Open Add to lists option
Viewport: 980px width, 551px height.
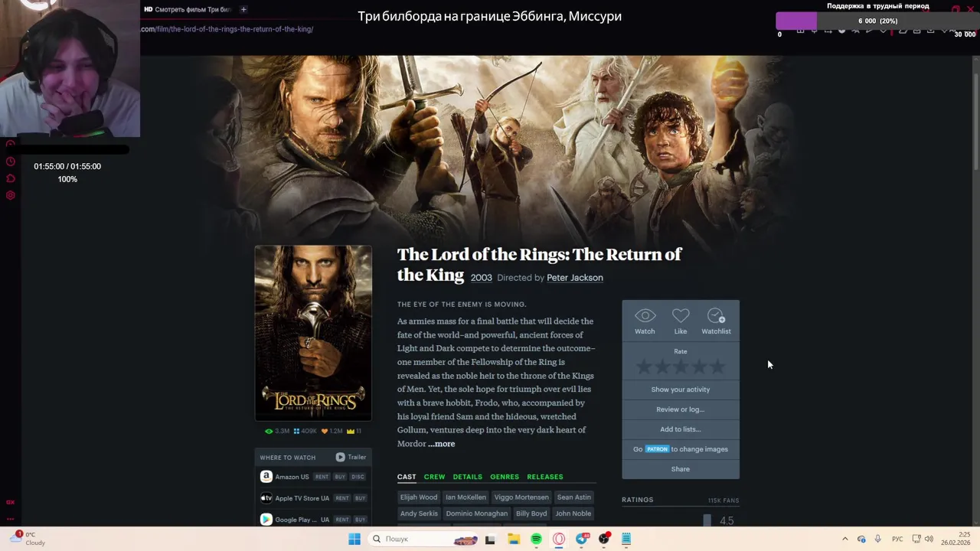point(681,429)
